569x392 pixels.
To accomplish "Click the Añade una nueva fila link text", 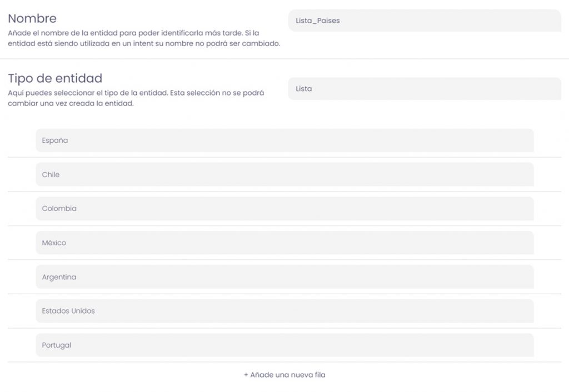I will pyautogui.click(x=284, y=375).
